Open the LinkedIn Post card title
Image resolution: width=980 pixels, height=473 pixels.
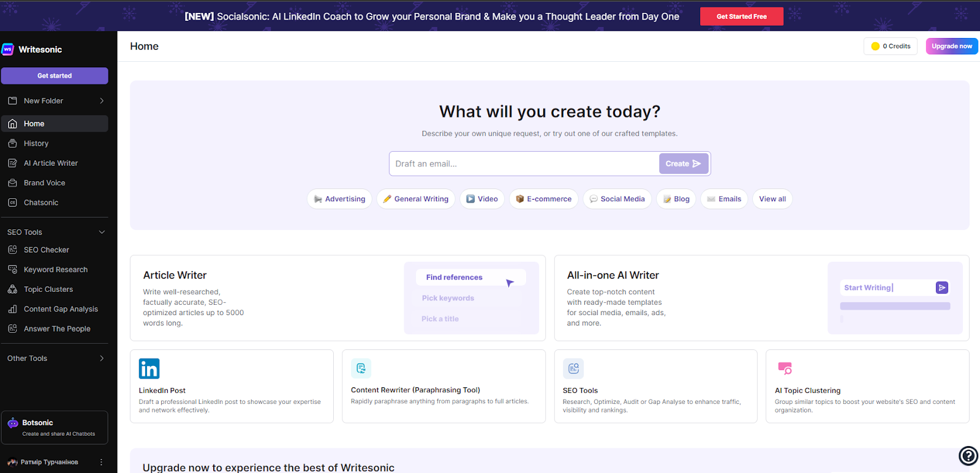coord(162,390)
